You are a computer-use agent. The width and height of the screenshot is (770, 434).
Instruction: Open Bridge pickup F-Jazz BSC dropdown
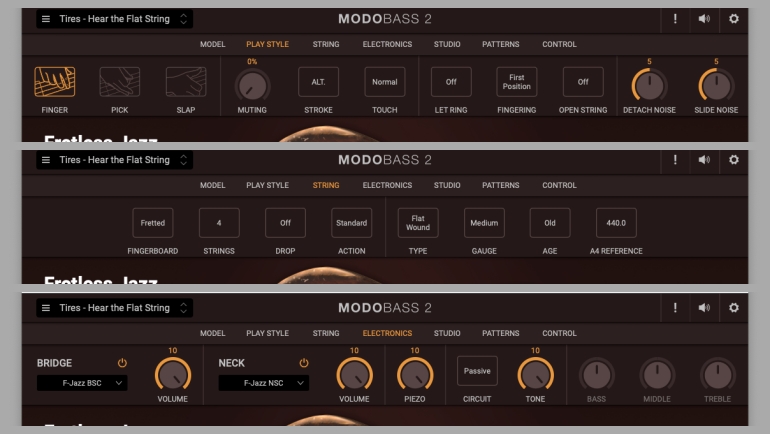point(82,383)
